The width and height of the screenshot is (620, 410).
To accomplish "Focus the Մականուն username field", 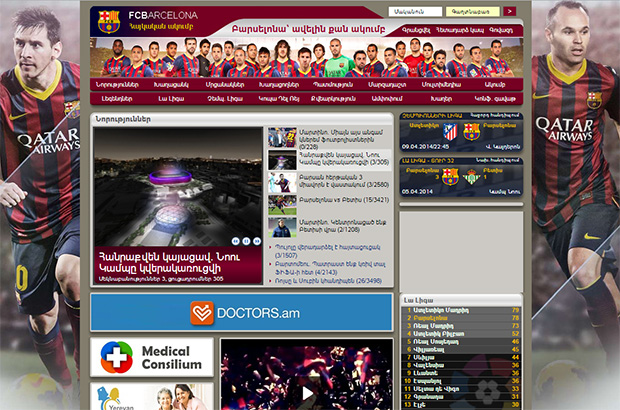I will point(415,11).
